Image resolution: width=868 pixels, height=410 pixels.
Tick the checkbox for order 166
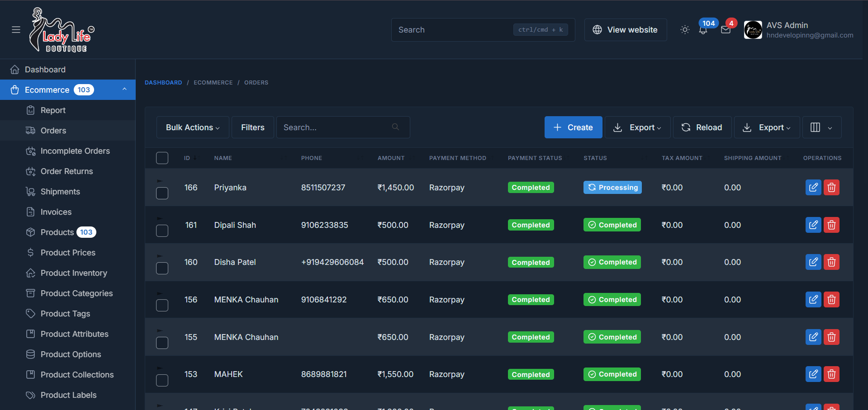(x=162, y=193)
